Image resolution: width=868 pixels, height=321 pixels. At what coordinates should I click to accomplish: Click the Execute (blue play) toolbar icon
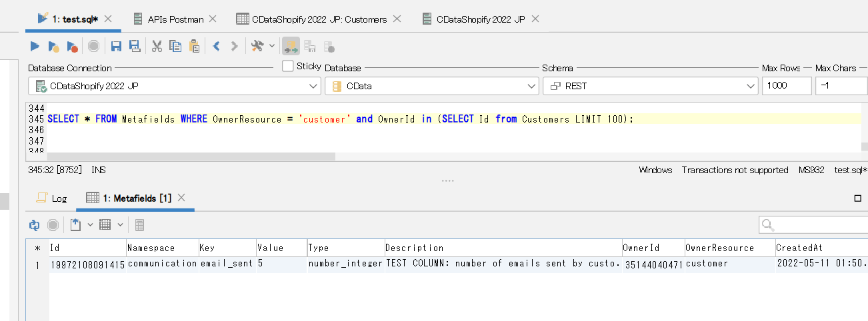(35, 46)
